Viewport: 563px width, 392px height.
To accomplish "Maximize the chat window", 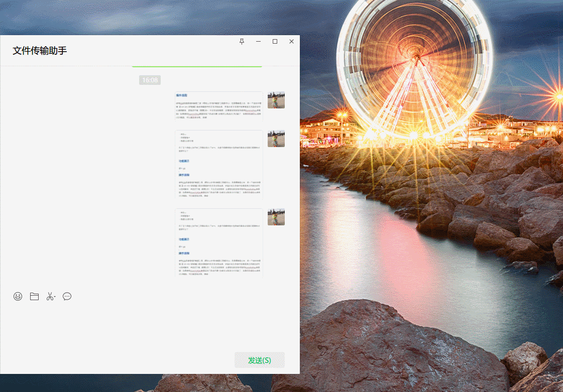I will (x=275, y=42).
